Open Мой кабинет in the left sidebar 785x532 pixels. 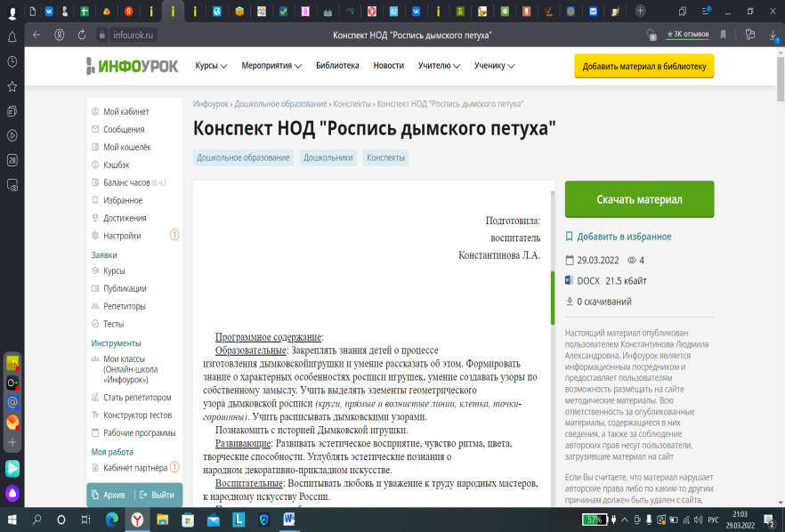(126, 112)
